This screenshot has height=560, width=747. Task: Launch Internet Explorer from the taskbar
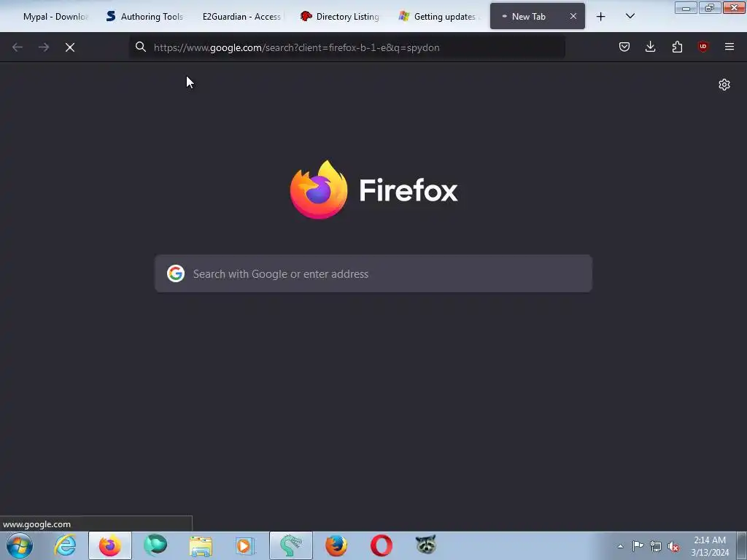click(65, 545)
